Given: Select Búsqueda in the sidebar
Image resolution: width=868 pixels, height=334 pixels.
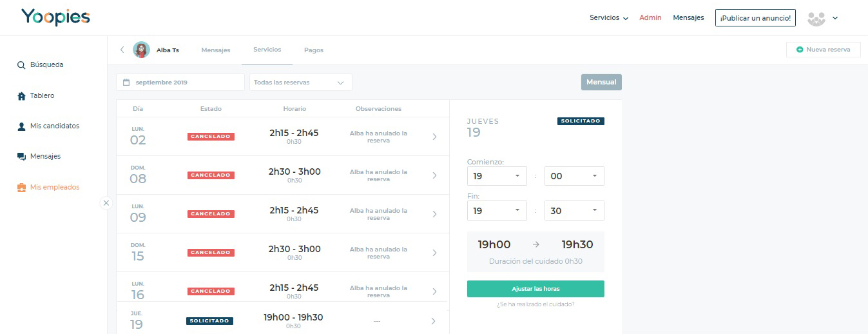Looking at the screenshot, I should click(x=46, y=65).
